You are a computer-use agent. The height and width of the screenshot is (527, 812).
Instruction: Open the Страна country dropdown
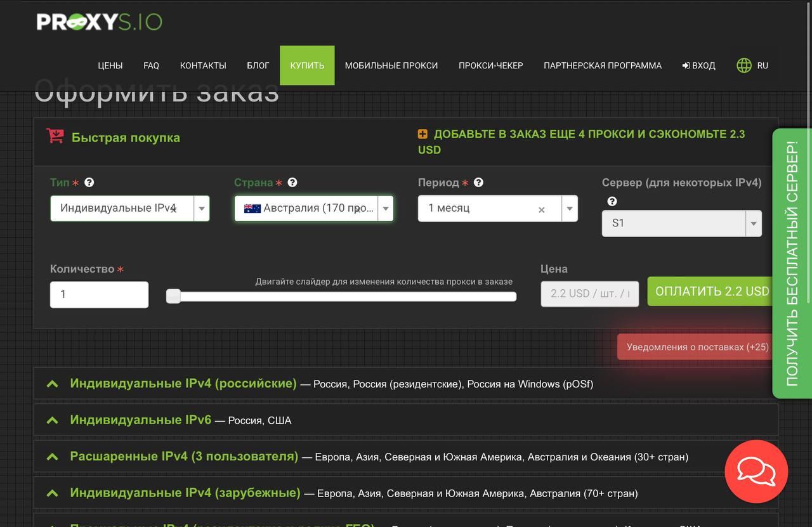386,209
